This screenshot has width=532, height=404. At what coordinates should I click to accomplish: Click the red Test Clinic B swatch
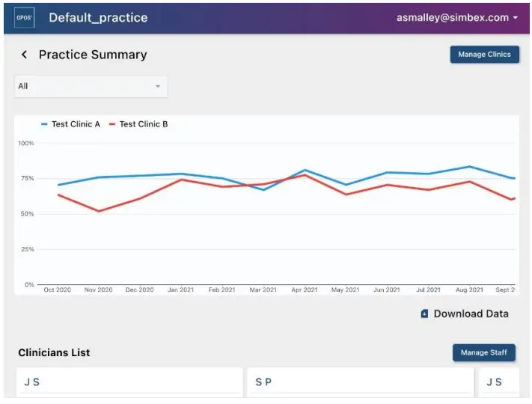pyautogui.click(x=112, y=124)
